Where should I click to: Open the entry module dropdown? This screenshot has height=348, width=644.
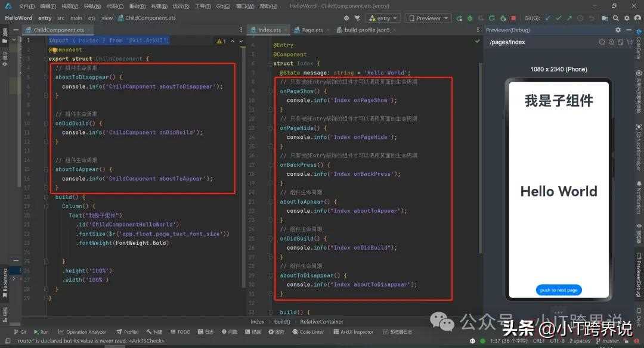click(383, 18)
